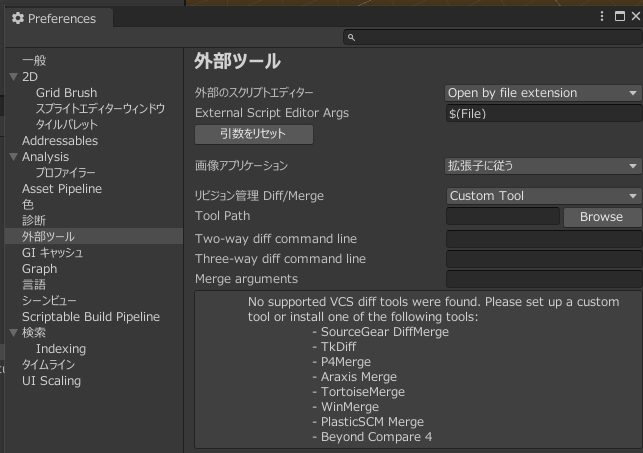The width and height of the screenshot is (643, 453).
Task: Click the Two-way diff command line field
Action: coord(542,239)
